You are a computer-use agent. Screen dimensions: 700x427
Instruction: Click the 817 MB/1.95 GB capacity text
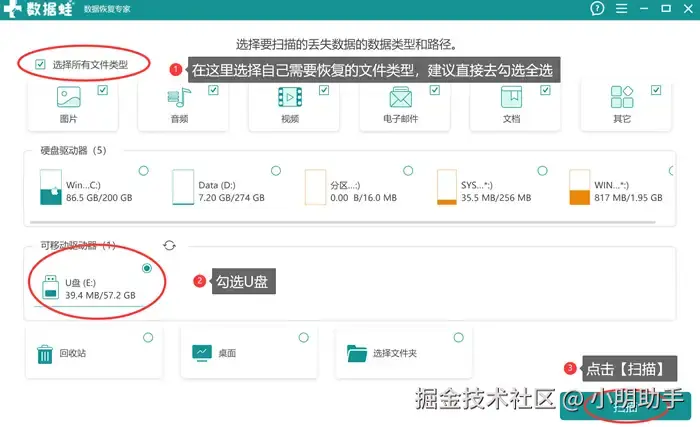(628, 197)
